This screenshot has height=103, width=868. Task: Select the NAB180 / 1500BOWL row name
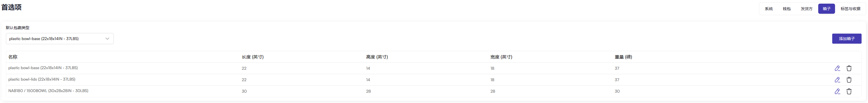(48, 91)
